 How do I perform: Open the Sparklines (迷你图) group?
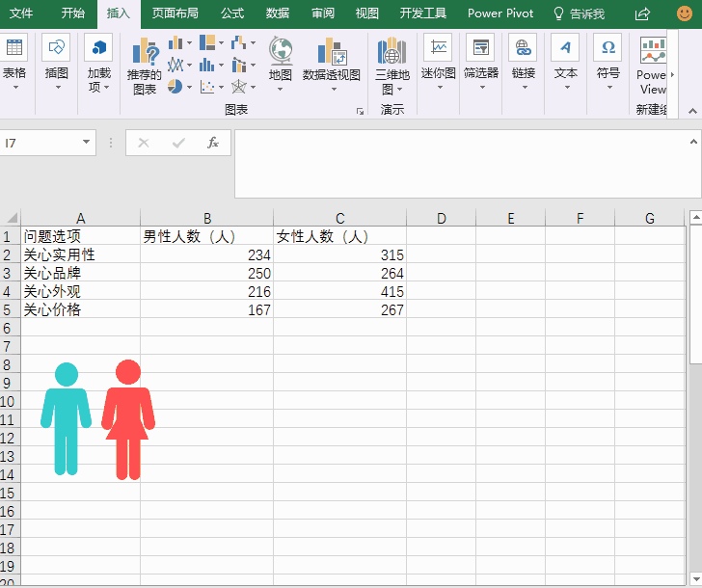pyautogui.click(x=439, y=63)
